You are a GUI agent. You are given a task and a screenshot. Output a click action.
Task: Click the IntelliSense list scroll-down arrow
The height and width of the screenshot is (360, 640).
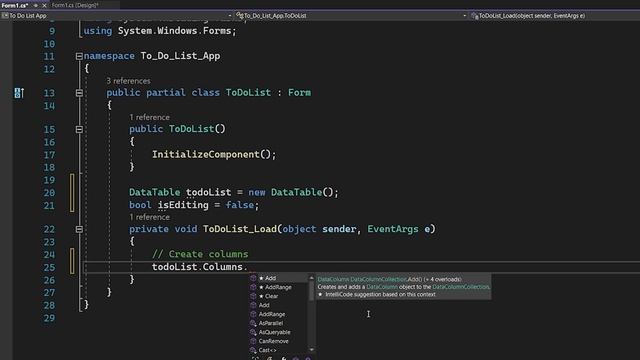311,350
